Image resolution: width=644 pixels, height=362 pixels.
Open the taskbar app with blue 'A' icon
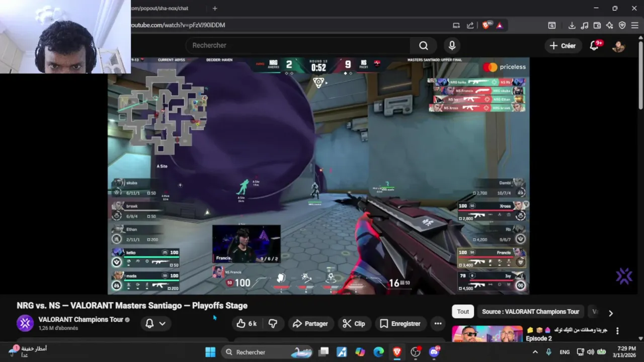[342, 352]
